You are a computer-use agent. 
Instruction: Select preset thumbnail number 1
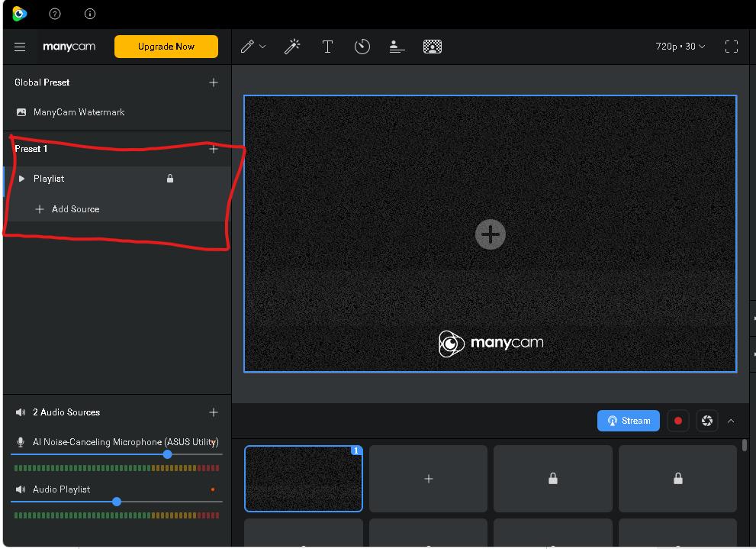[x=304, y=478]
